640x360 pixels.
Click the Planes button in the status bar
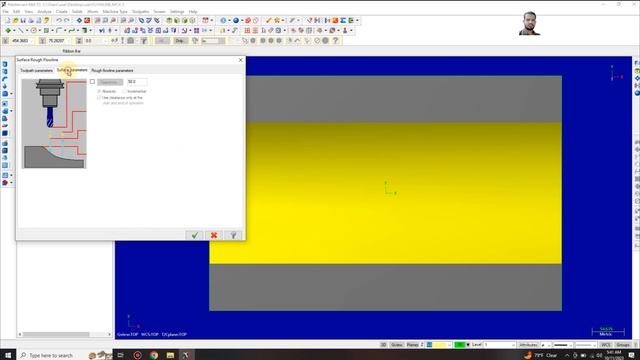click(x=412, y=345)
